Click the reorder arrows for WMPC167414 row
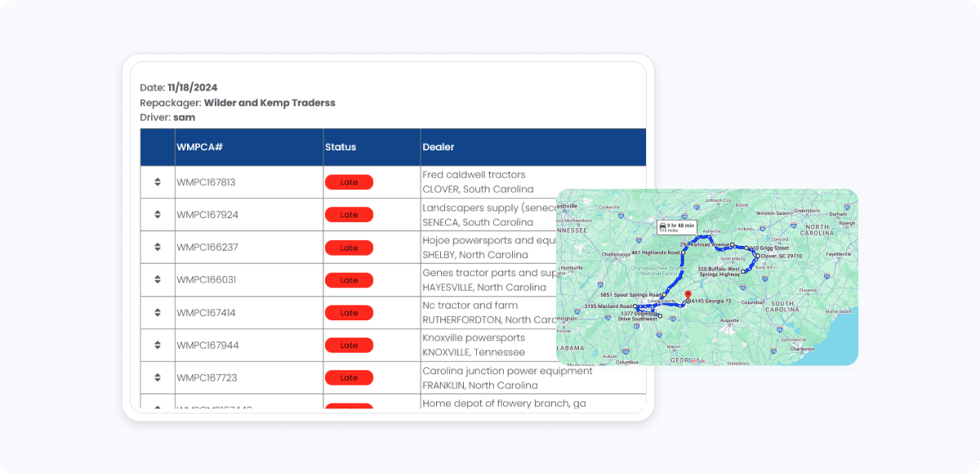 pos(158,313)
